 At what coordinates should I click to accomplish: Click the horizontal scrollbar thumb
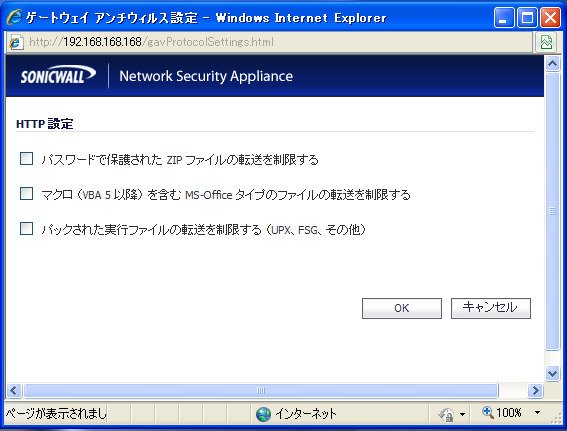coord(261,391)
